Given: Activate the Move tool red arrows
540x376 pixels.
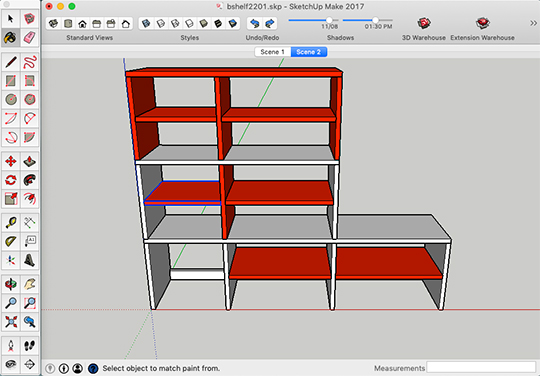Looking at the screenshot, I should click(11, 161).
